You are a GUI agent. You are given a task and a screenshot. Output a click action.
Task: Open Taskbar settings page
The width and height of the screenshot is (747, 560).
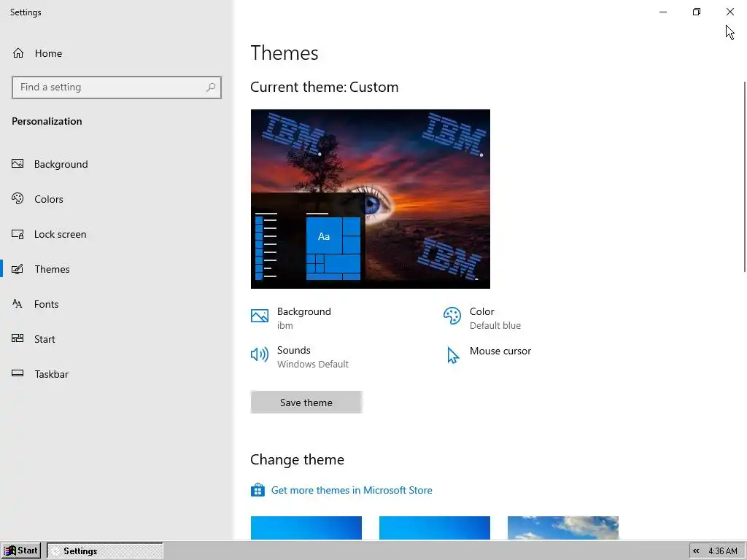click(116, 374)
